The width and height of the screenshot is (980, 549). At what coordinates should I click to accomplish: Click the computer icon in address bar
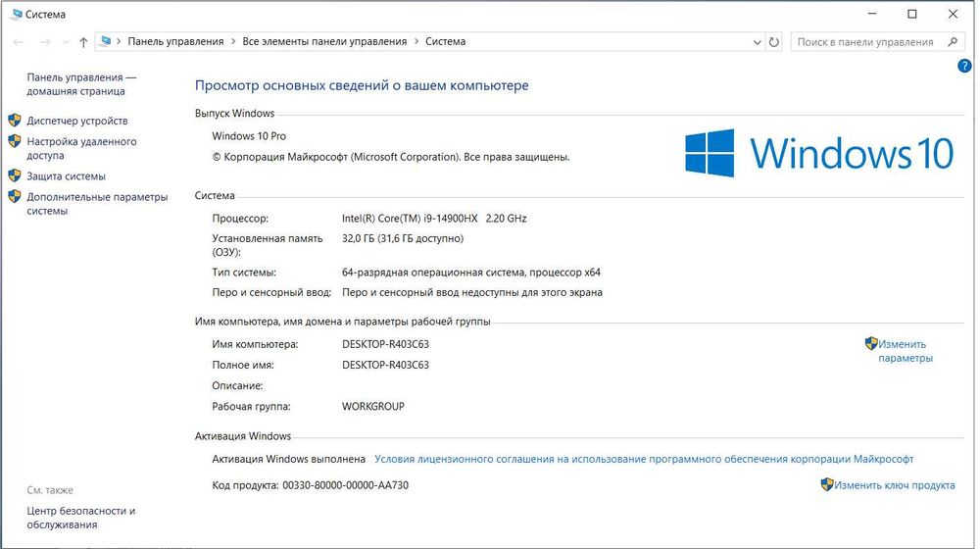[106, 41]
